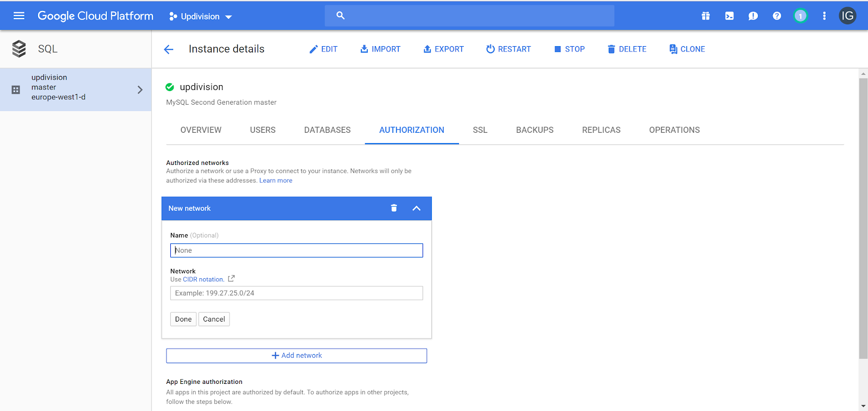Image resolution: width=868 pixels, height=411 pixels.
Task: Click the green running status checkmark
Action: point(170,87)
